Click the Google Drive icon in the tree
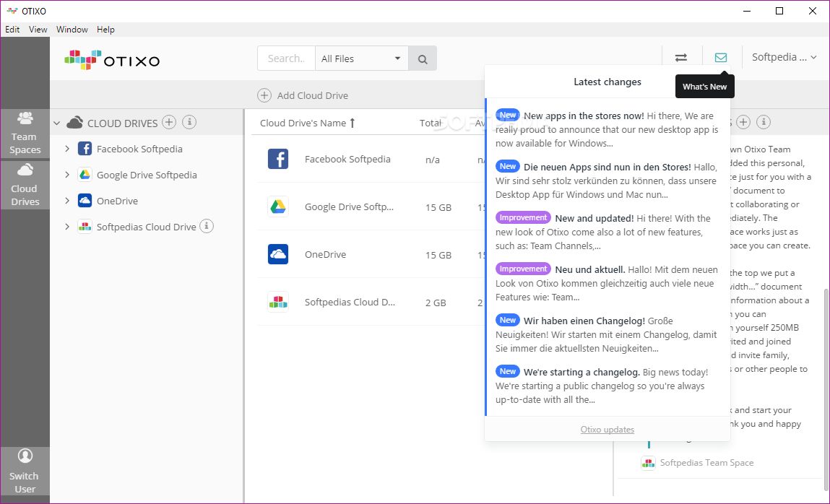Screen dimensions: 830x504 click(85, 175)
